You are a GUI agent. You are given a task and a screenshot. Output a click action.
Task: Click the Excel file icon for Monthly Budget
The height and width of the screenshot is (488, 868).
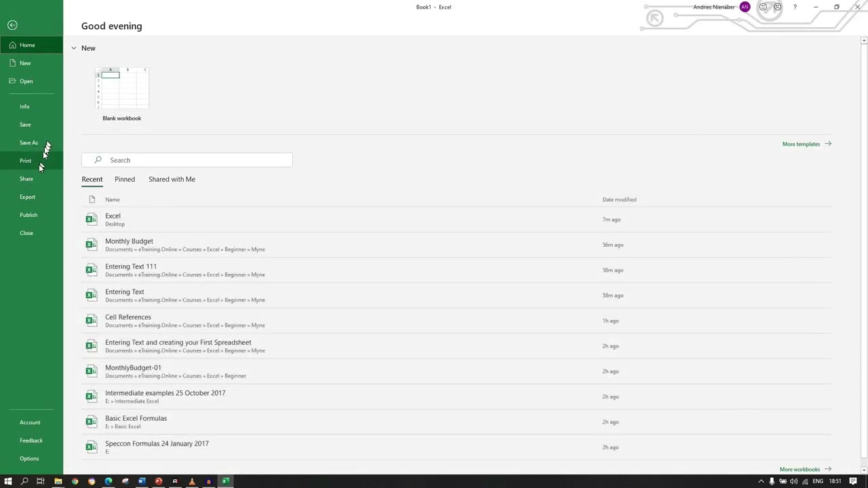click(92, 245)
